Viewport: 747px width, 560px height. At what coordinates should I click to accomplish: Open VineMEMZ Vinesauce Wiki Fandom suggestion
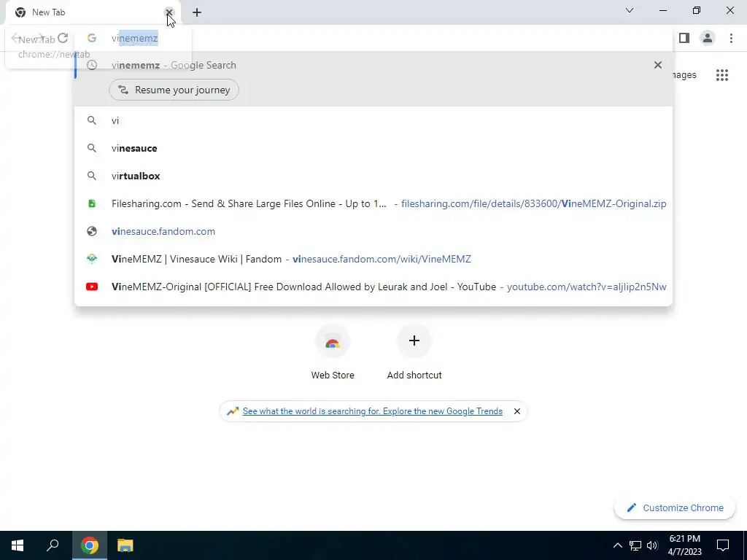coord(373,259)
